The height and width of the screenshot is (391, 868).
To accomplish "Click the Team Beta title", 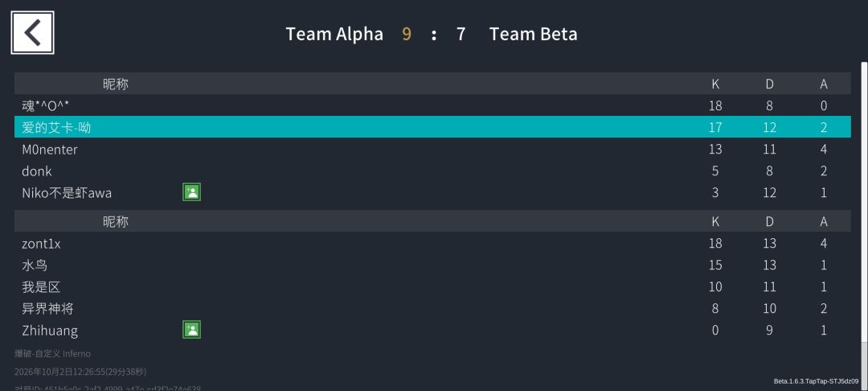I will click(533, 34).
